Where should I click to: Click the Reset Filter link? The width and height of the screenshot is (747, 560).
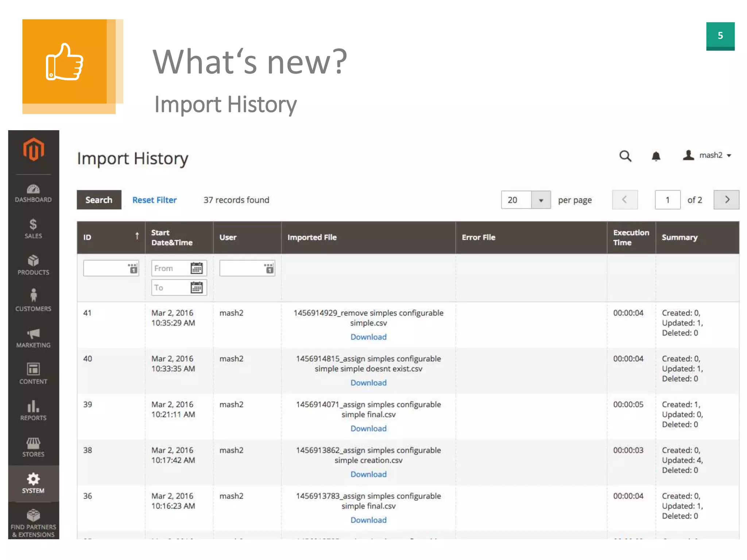(154, 200)
